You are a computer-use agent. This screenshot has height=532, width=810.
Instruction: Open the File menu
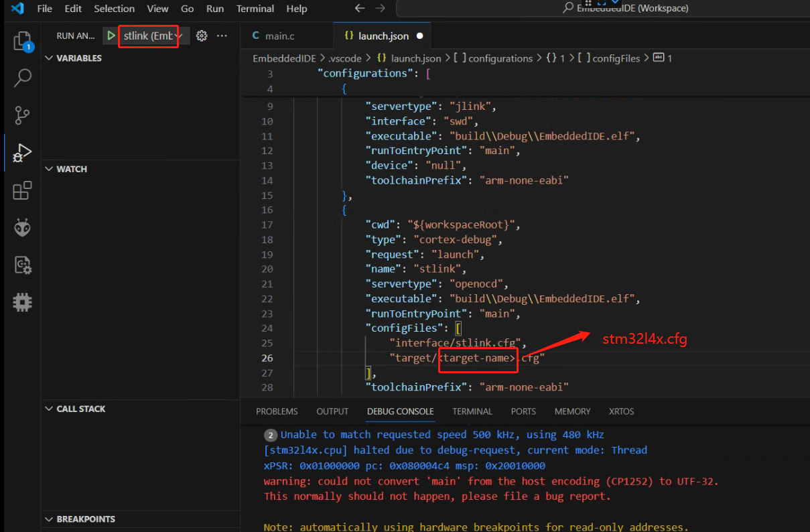coord(45,9)
